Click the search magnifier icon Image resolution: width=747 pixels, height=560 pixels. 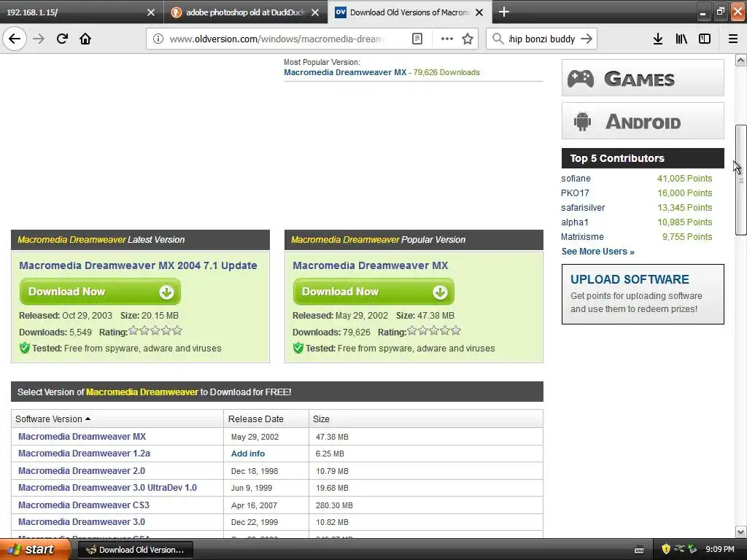(x=498, y=39)
